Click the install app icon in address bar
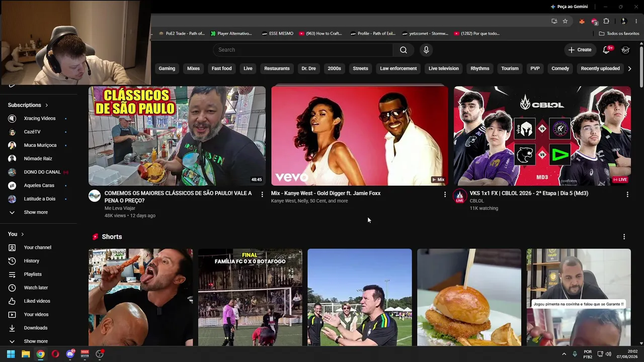Viewport: 644px width, 362px height. (x=554, y=21)
